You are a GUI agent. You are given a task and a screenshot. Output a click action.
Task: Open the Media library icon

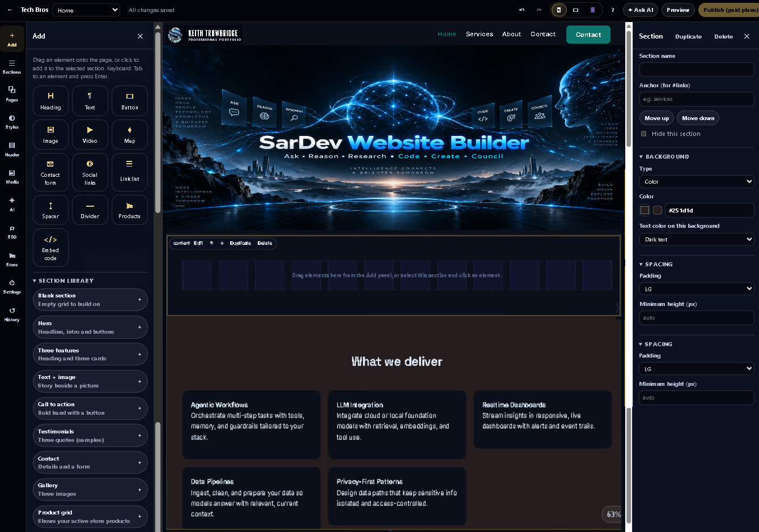click(x=12, y=177)
